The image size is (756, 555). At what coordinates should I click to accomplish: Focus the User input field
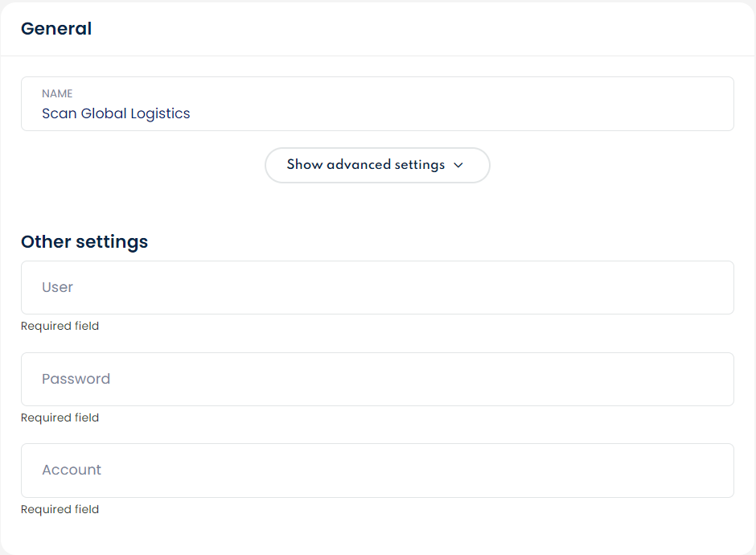click(377, 287)
